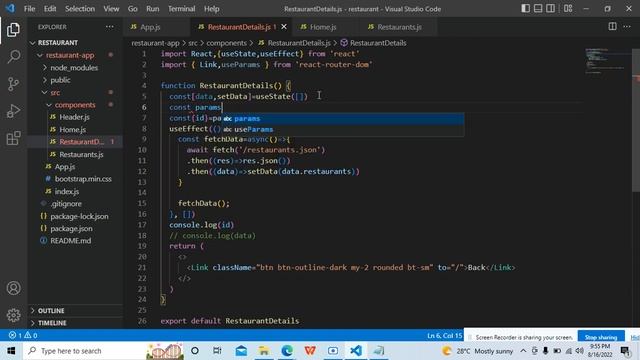
Task: Open the Edit menu
Action: click(50, 9)
